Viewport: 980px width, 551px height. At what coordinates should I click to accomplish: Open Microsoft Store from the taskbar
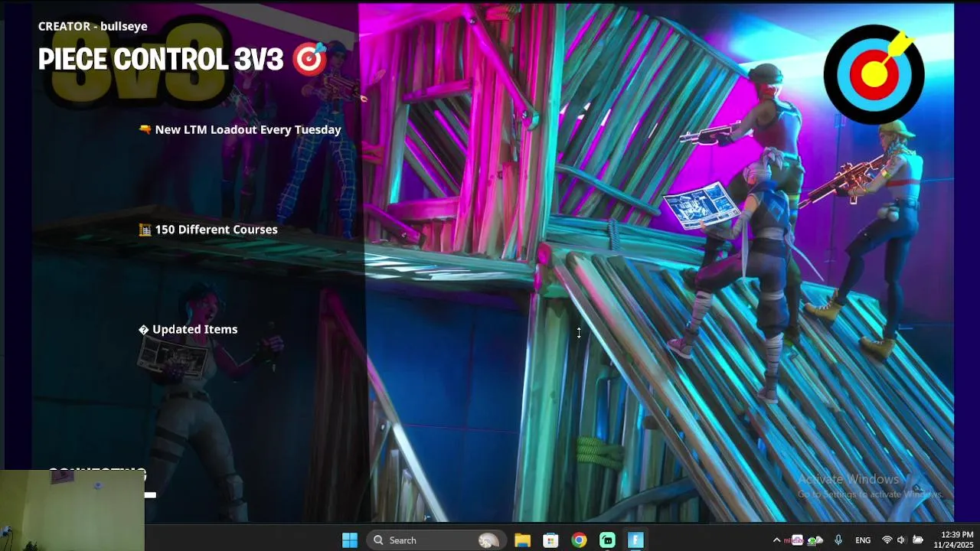550,540
